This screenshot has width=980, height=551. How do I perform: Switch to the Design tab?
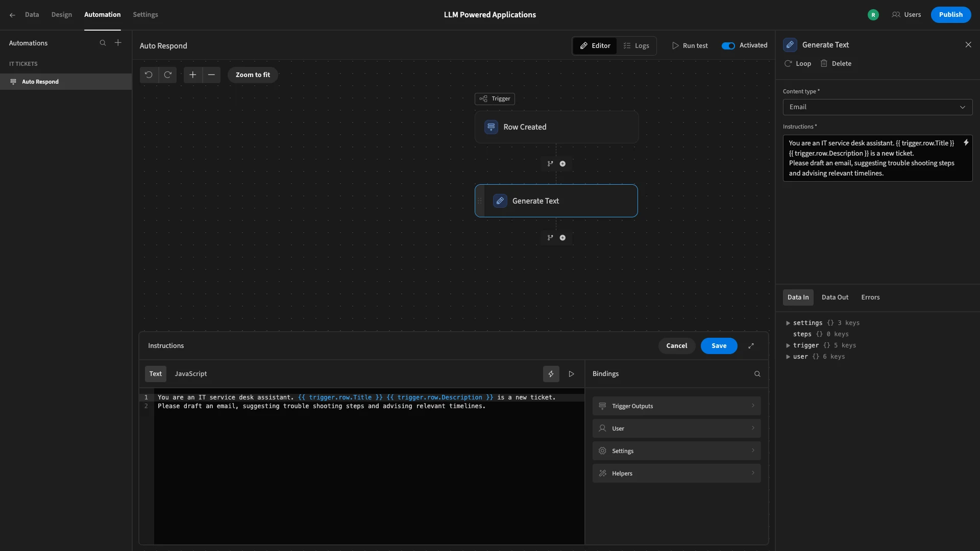pyautogui.click(x=61, y=15)
